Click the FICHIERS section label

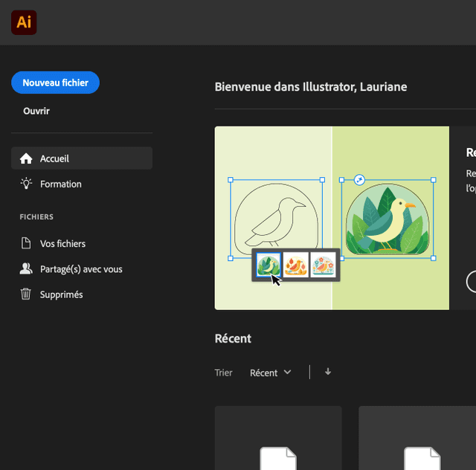36,217
